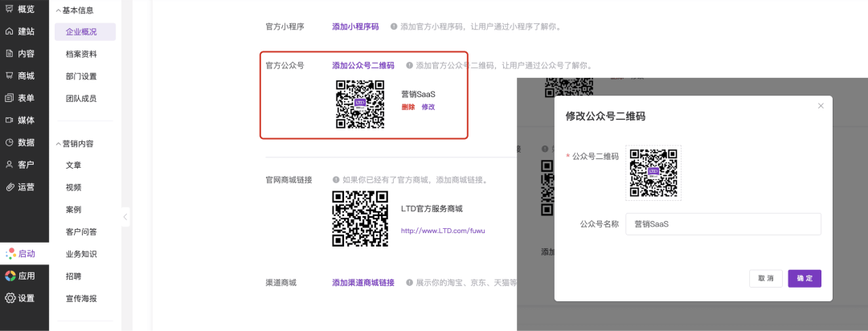Viewport: 868px width, 331px height.
Task: Close the 修改公众号二维码 dialog
Action: tap(821, 106)
